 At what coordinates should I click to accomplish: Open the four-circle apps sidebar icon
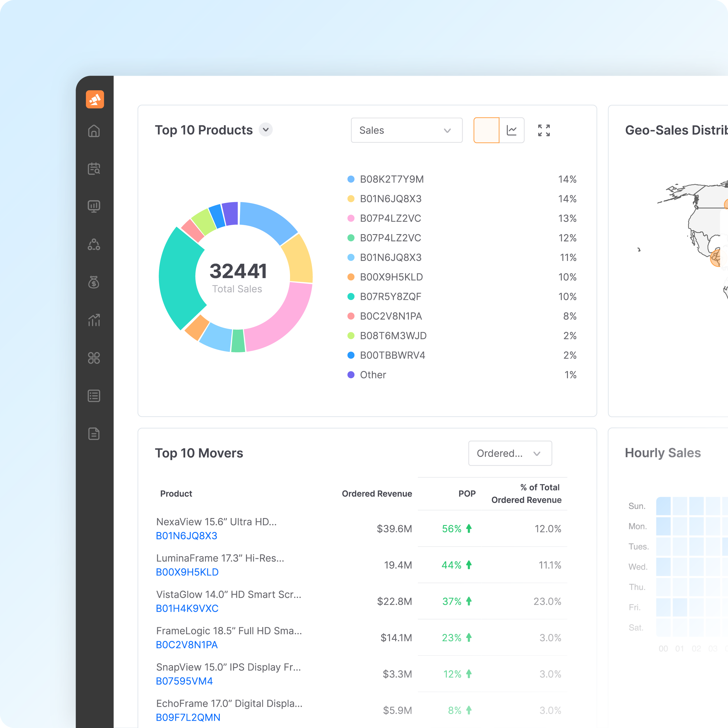tap(94, 358)
